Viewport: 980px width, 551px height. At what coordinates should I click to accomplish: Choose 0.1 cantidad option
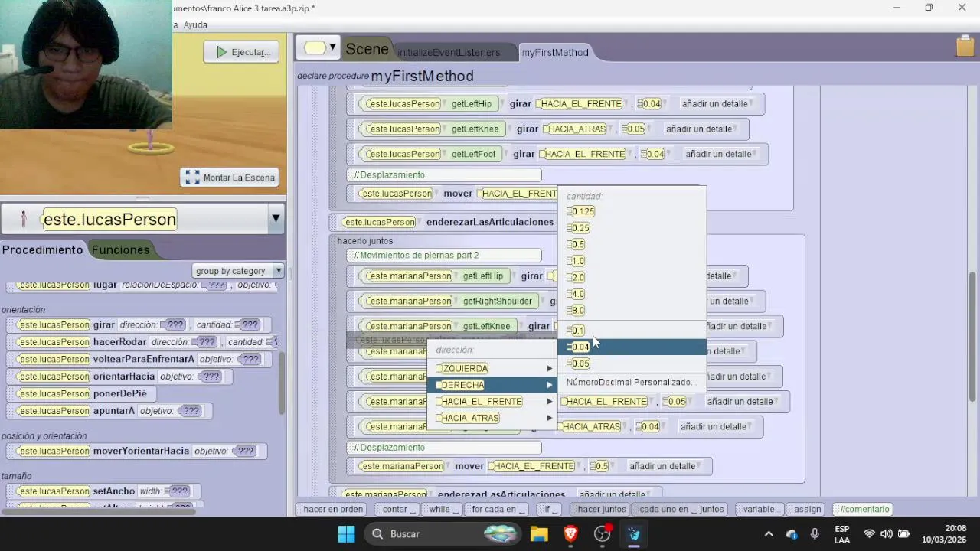point(576,331)
